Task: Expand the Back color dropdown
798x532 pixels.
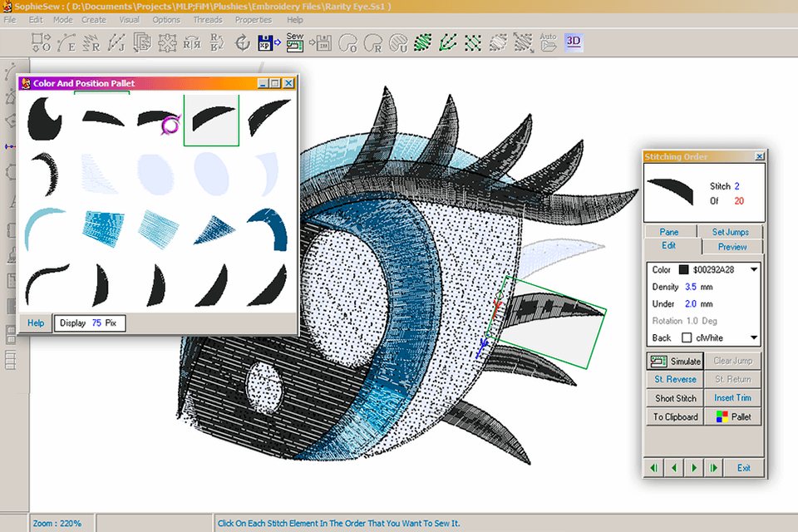Action: click(752, 337)
